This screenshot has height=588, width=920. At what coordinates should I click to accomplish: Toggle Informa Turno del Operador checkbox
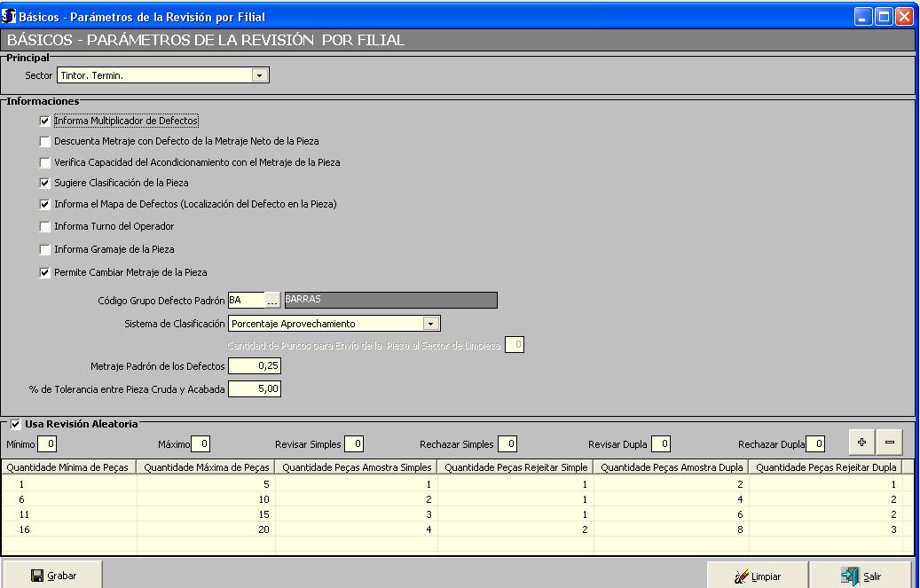click(x=45, y=227)
